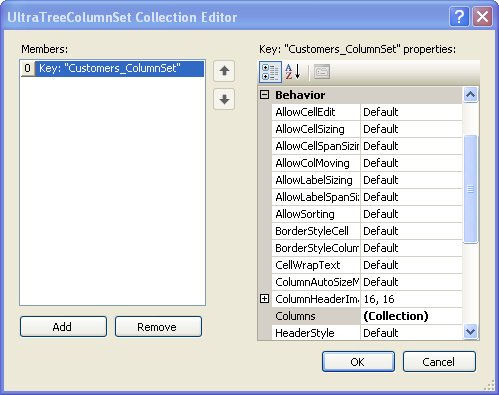Close the Collection Editor dialog
Image resolution: width=499 pixels, height=395 pixels.
(482, 16)
